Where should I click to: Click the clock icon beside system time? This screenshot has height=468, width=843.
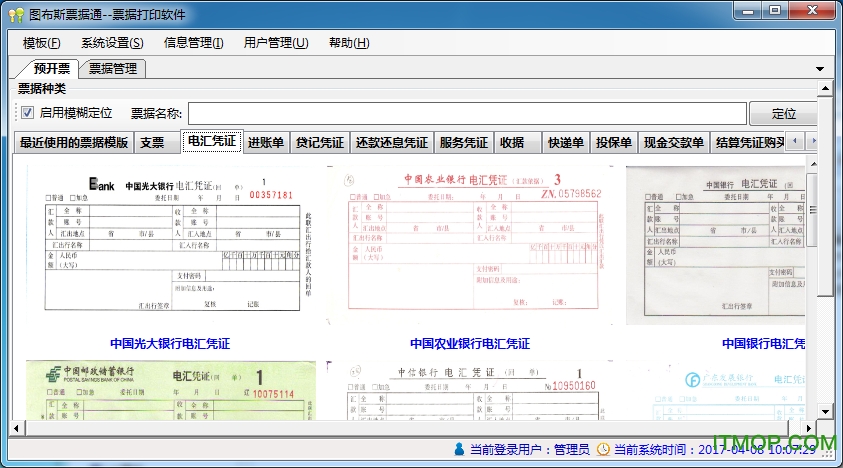tap(603, 450)
